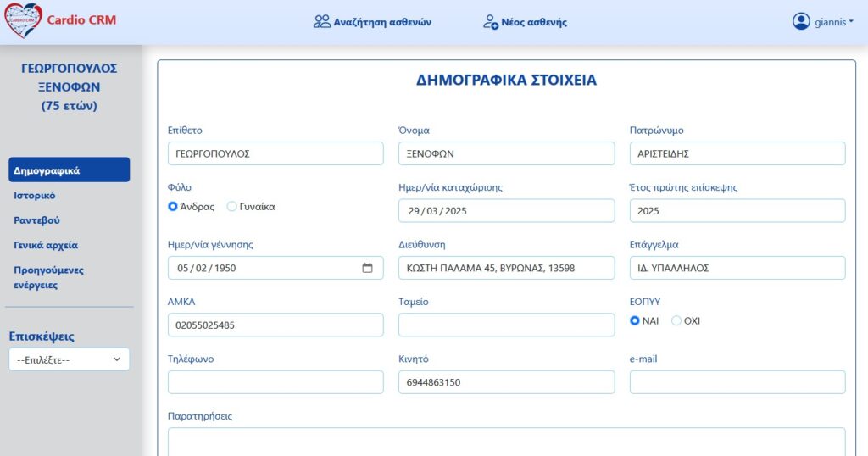Viewport: 868px width, 456px height.
Task: Open Προηγούμενες ενέργειες in the sidebar
Action: 48,277
